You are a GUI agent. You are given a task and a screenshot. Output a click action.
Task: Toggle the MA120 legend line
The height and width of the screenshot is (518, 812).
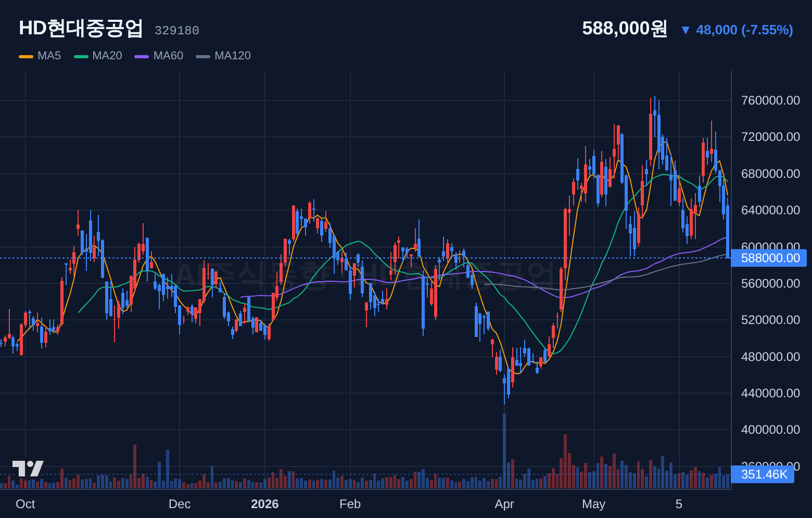tap(223, 56)
